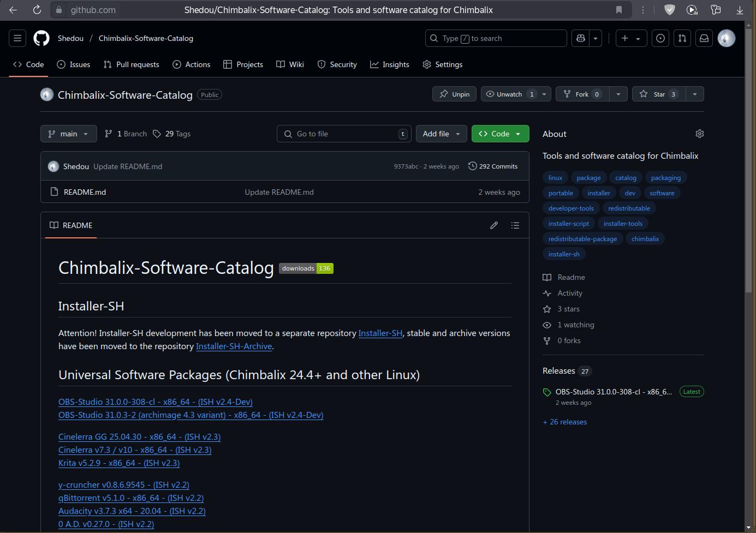Open the Add file dropdown
Screen dimensions: 756x533
pyautogui.click(x=442, y=134)
